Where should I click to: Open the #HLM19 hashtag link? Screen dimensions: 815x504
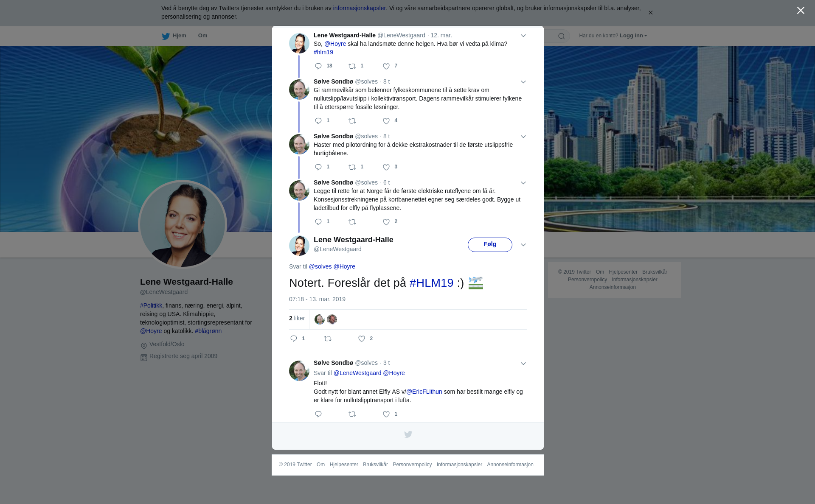pos(431,283)
